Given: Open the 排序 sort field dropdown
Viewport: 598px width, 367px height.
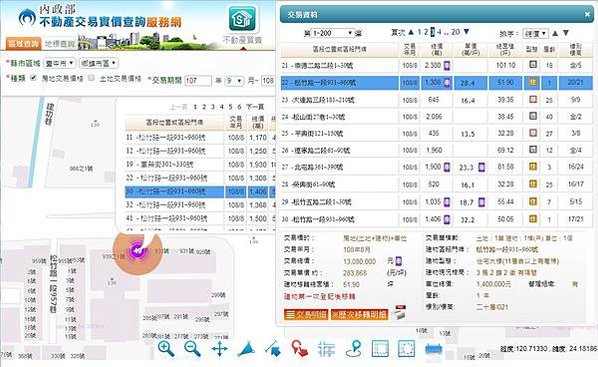Looking at the screenshot, I should [535, 34].
